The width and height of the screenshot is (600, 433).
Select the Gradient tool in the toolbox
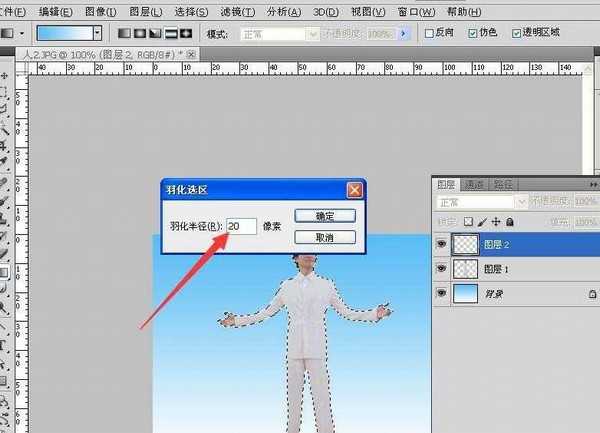pos(5,271)
